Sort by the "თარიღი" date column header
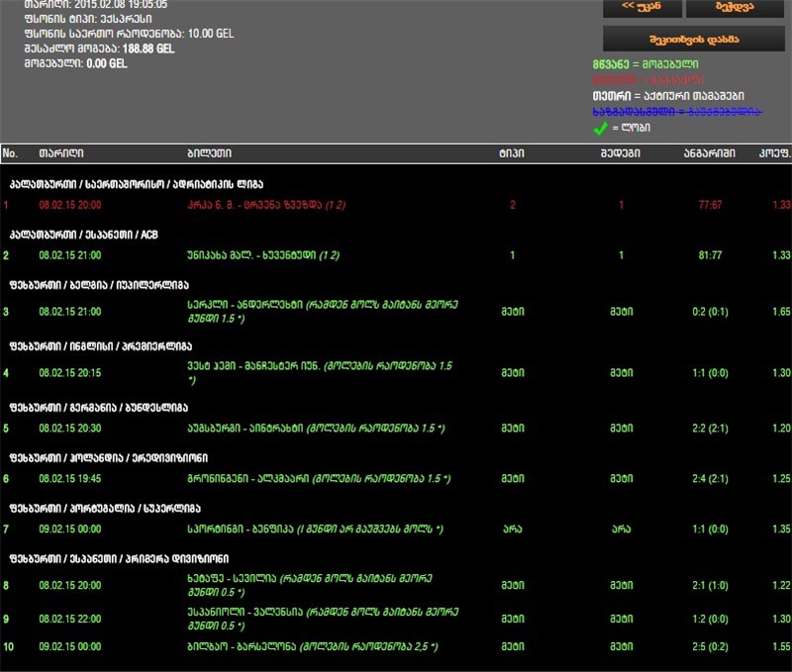Screen dimensions: 792x672 pos(60,153)
